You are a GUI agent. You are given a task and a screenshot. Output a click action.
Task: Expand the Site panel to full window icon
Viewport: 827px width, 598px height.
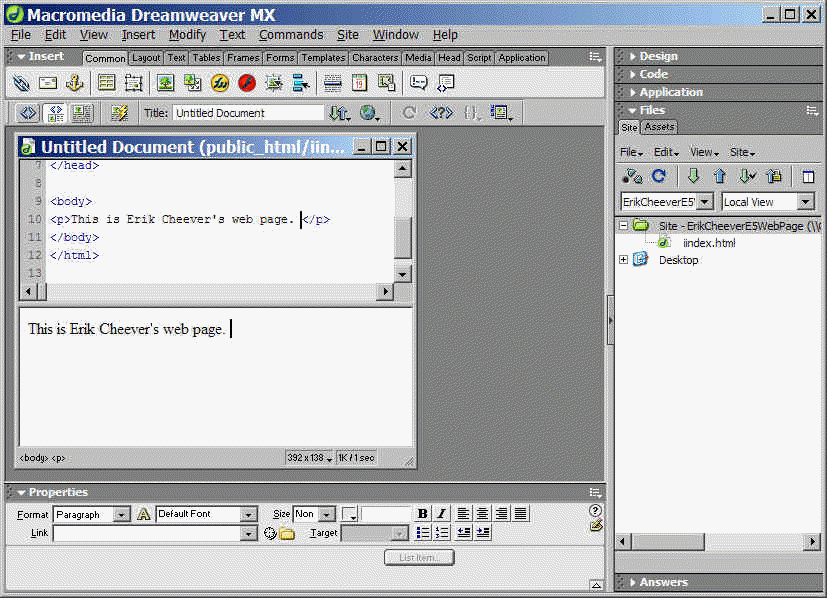pos(808,176)
